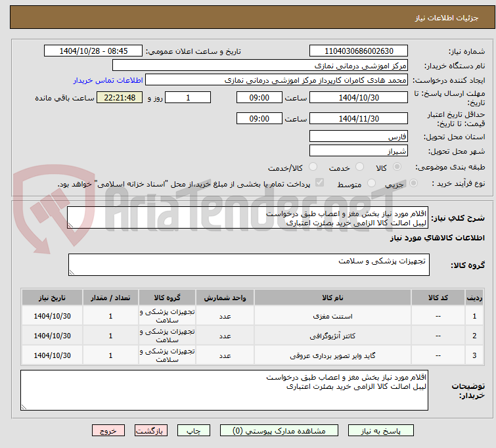Click the product group cell in استنت مغزی row
Screen dimensions: 496x448
[167, 316]
